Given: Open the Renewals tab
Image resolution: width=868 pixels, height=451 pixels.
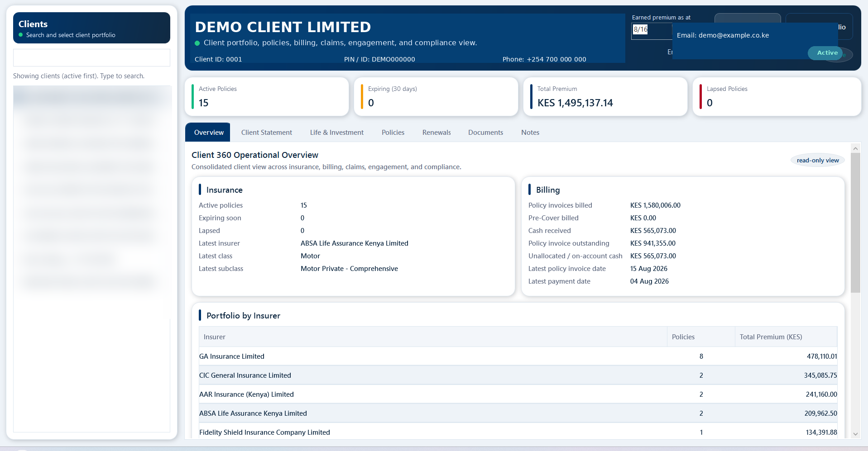Looking at the screenshot, I should (x=436, y=133).
